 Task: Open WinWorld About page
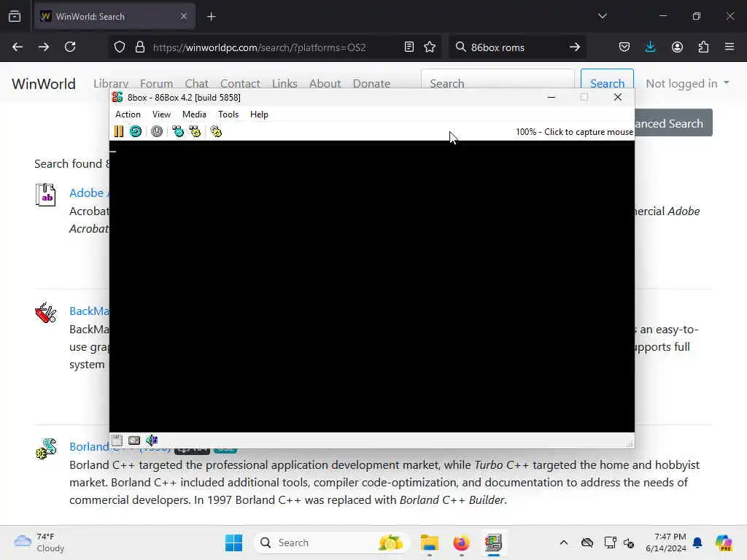325,84
